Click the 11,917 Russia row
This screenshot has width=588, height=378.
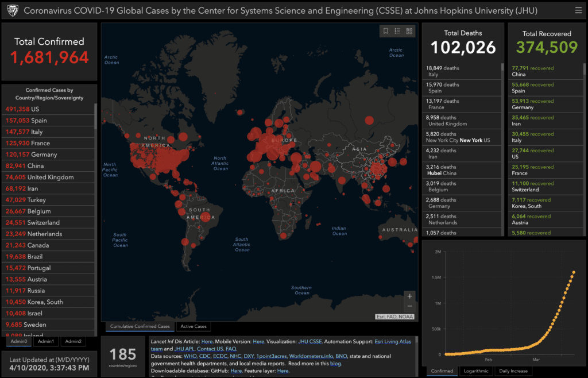(48, 291)
